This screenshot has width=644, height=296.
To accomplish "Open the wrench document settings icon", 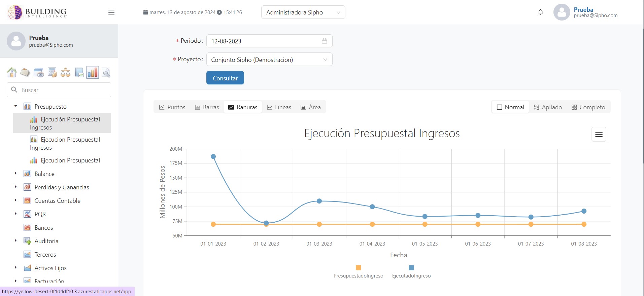I will 106,72.
